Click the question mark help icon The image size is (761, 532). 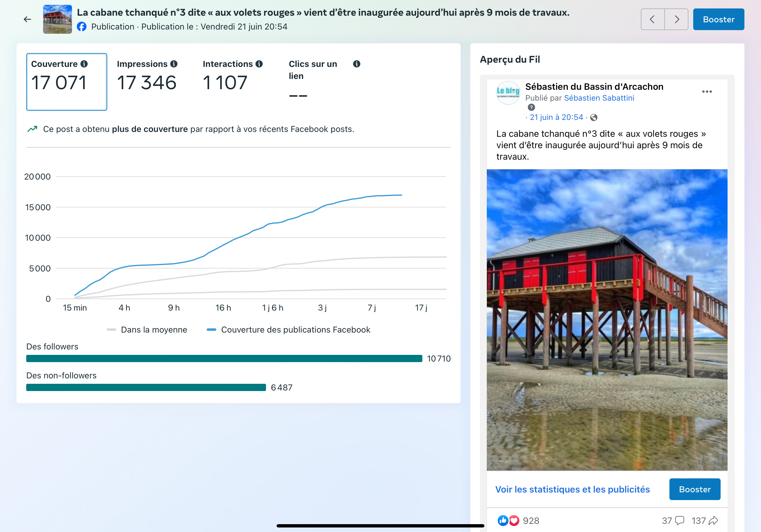coord(531,107)
